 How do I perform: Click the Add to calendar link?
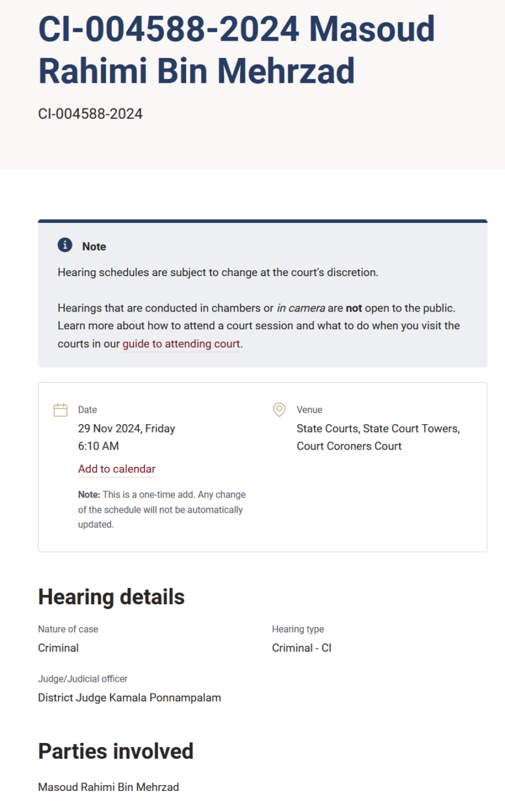click(117, 469)
